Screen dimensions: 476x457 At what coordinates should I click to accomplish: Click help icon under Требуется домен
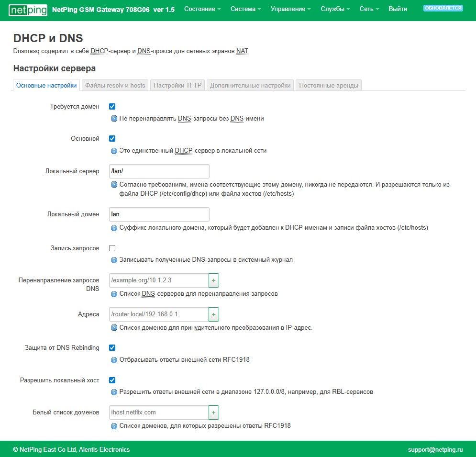click(x=114, y=119)
